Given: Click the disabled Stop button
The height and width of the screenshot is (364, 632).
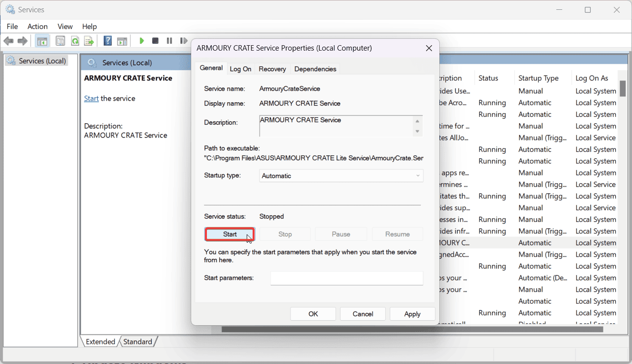Looking at the screenshot, I should click(x=285, y=234).
